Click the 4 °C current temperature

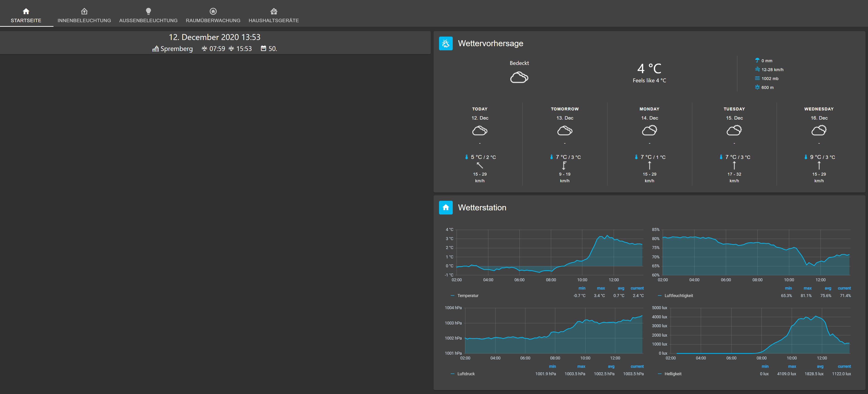click(649, 69)
